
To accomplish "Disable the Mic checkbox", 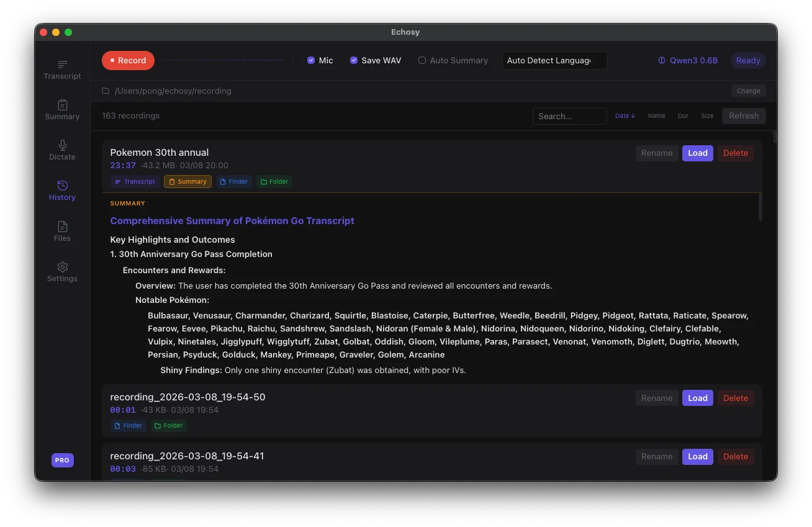I will [311, 60].
